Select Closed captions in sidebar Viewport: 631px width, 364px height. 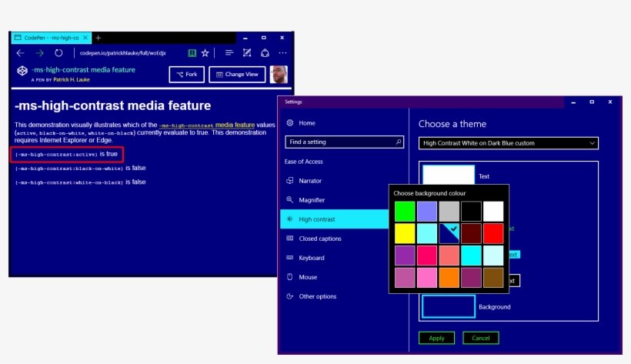point(319,239)
